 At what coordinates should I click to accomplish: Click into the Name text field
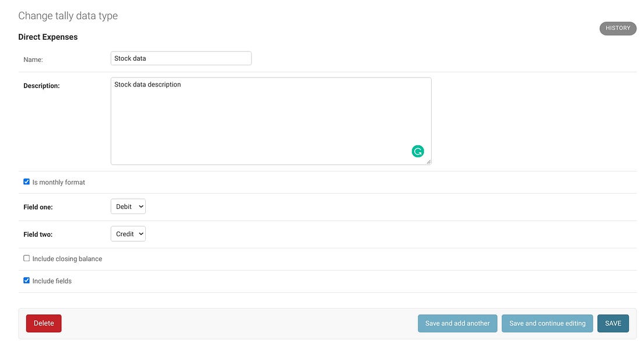[181, 58]
